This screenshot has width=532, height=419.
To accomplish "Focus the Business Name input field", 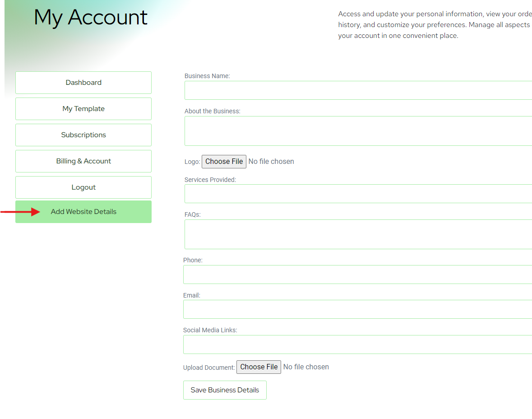I will (358, 90).
